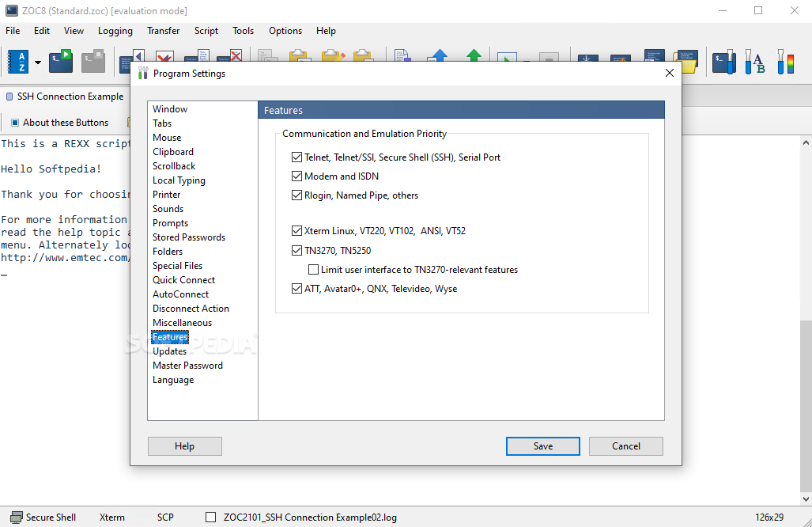The image size is (812, 527).
Task: Click the test tubes AB settings icon
Action: pos(755,62)
